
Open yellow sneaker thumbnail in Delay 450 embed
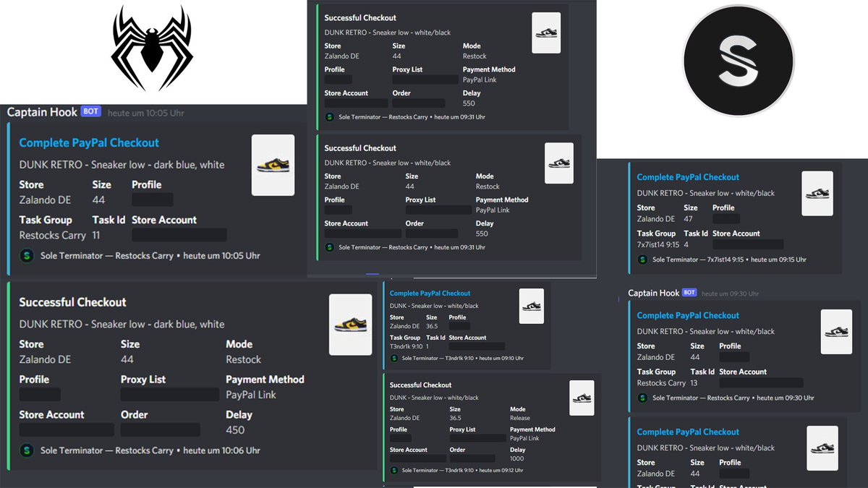click(x=350, y=325)
